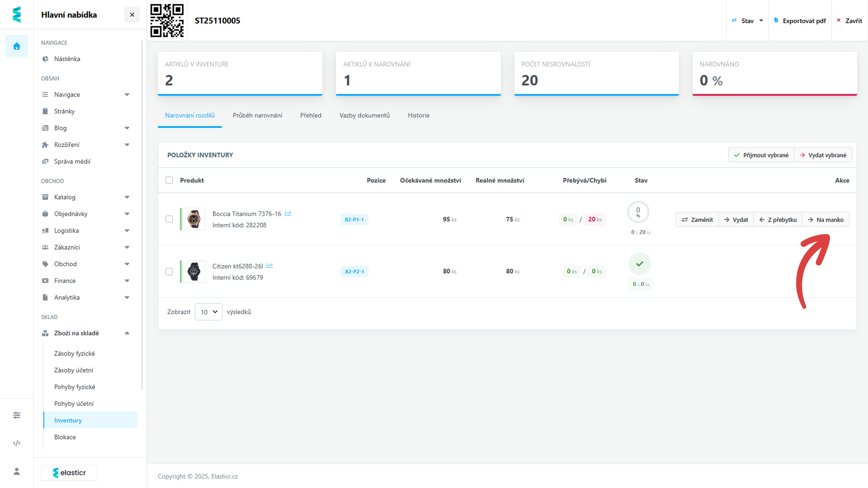Check the Boccia Titanium row checkbox
Viewport: 868px width, 488px height.
(169, 219)
